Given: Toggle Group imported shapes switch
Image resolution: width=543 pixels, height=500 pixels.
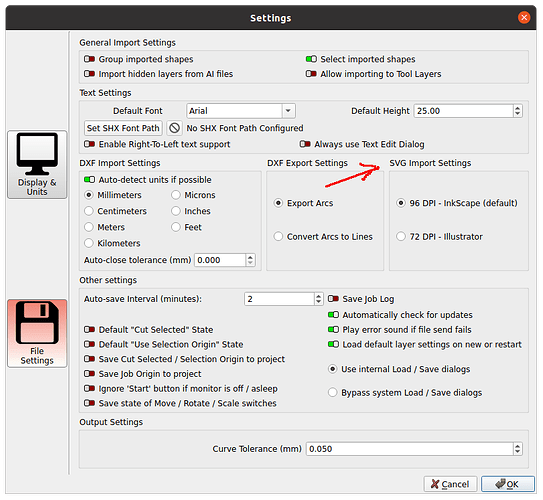Looking at the screenshot, I should (89, 59).
